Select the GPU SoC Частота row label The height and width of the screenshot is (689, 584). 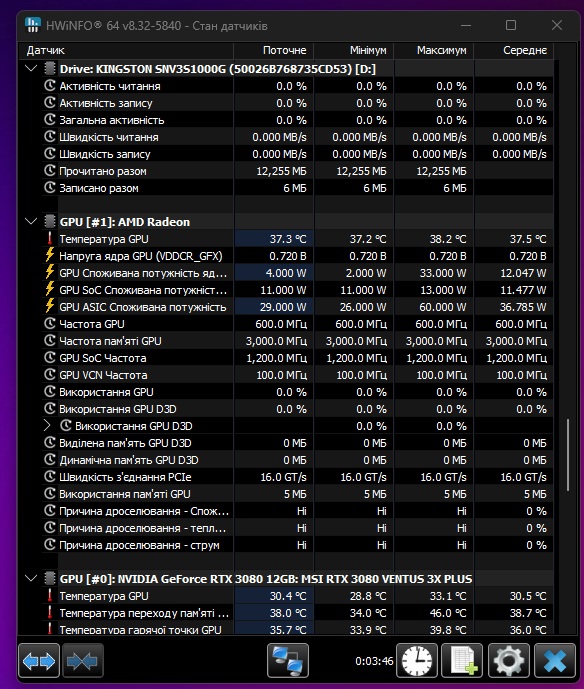point(103,358)
